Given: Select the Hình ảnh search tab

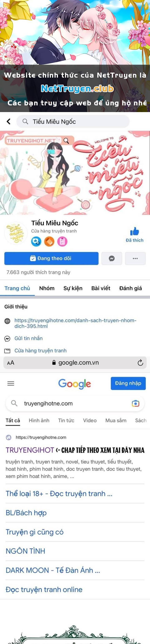Looking at the screenshot, I should pos(39,420).
